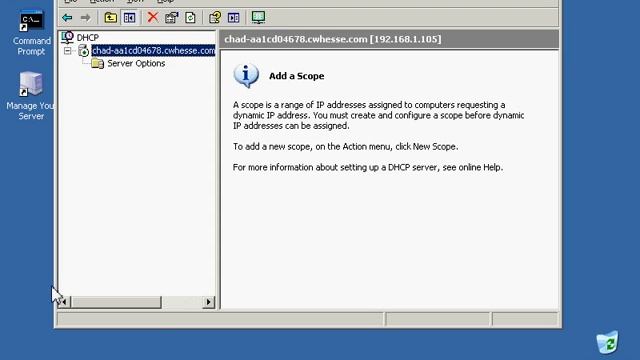Go up one level with folder icon

tap(111, 18)
